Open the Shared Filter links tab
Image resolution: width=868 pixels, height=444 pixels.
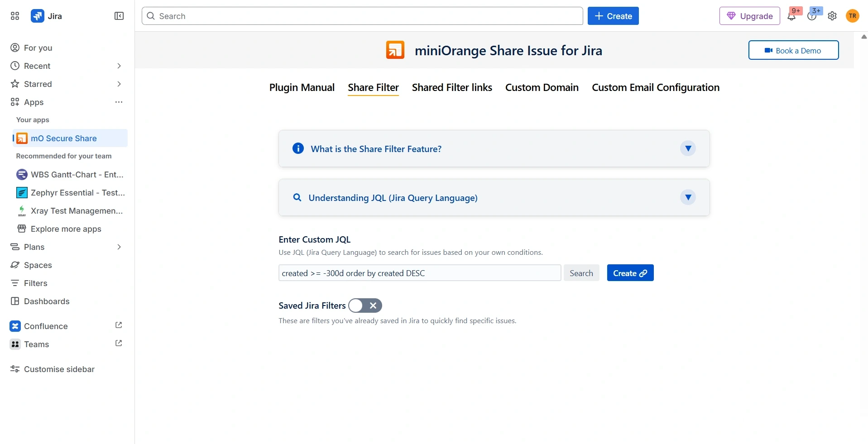pyautogui.click(x=452, y=87)
